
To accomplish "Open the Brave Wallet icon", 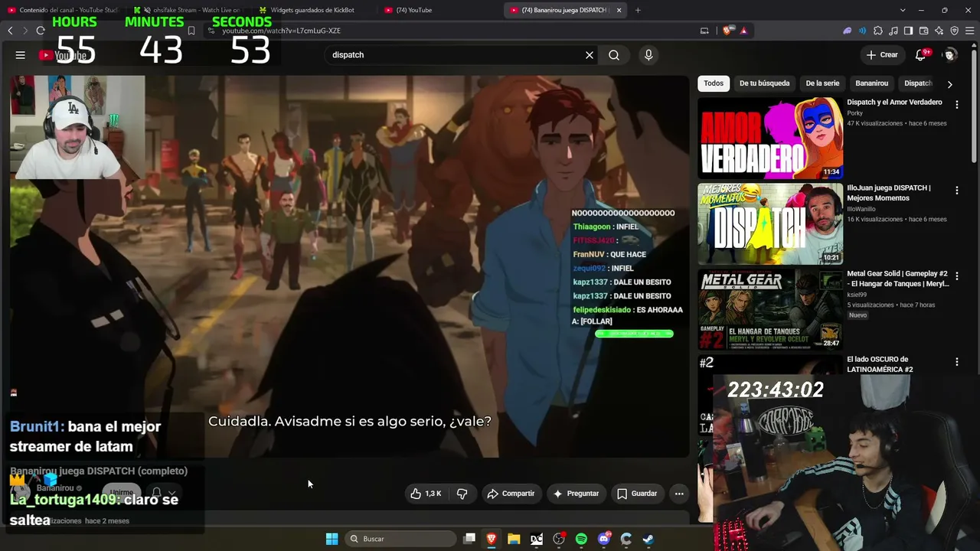I will 923,31.
